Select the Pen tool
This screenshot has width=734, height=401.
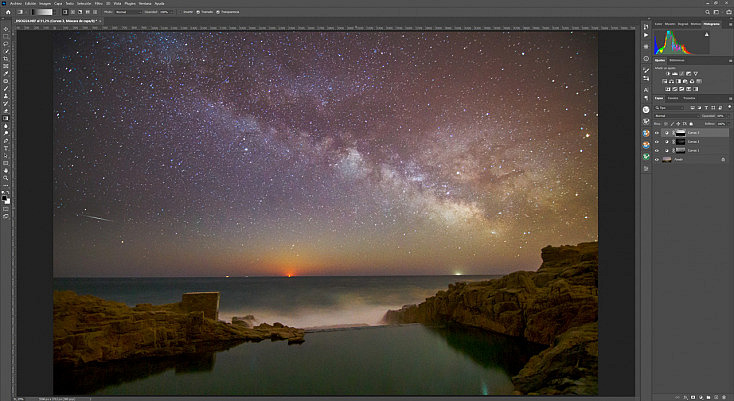tap(5, 140)
